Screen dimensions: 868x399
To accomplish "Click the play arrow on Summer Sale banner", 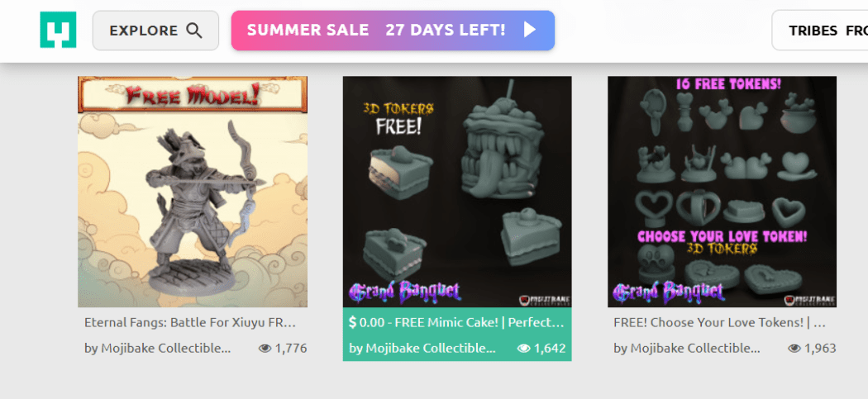I will click(x=530, y=30).
